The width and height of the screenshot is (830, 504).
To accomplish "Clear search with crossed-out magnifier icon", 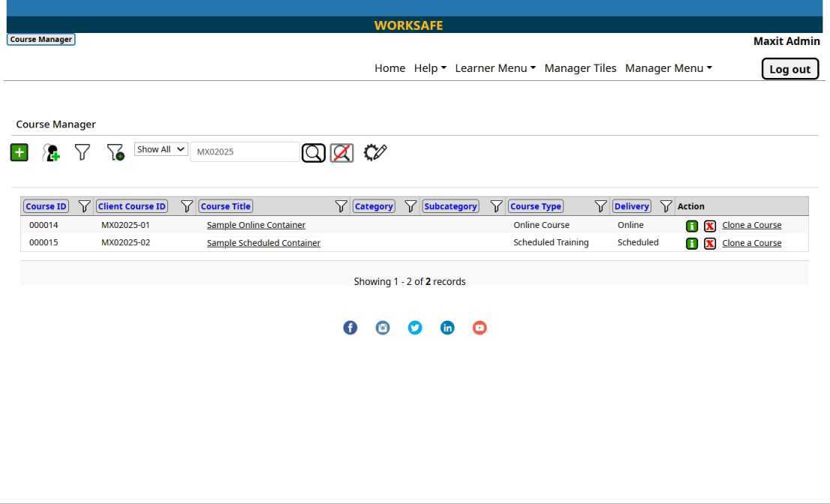I will point(343,152).
